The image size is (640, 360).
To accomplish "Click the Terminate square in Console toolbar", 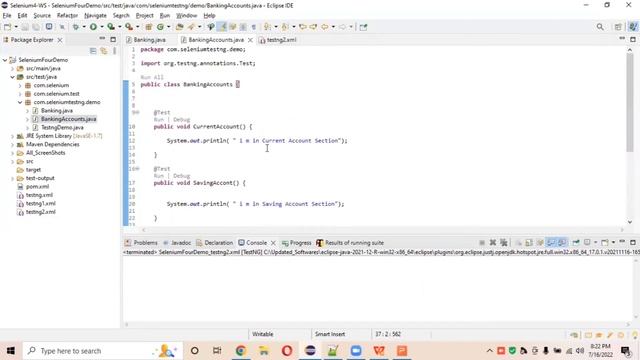I will (x=482, y=242).
